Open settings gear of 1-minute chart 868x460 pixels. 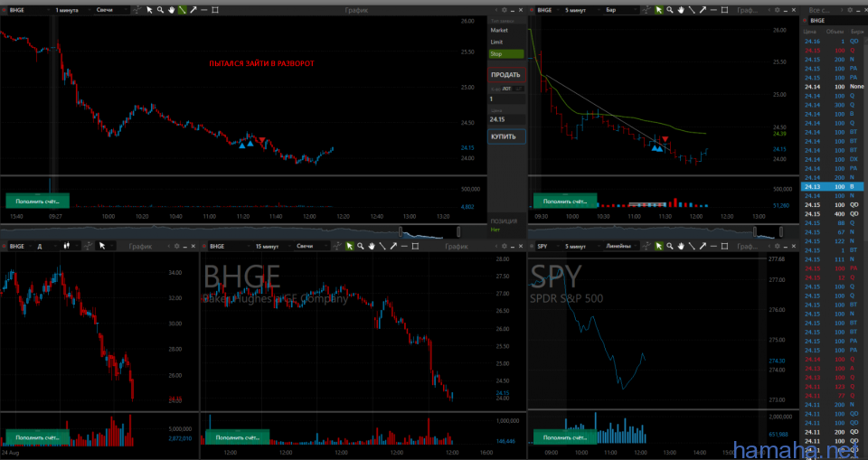click(504, 10)
